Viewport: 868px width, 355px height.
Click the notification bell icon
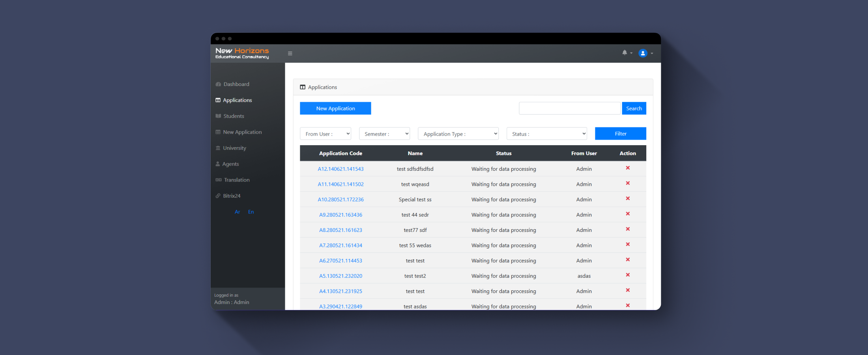point(625,53)
